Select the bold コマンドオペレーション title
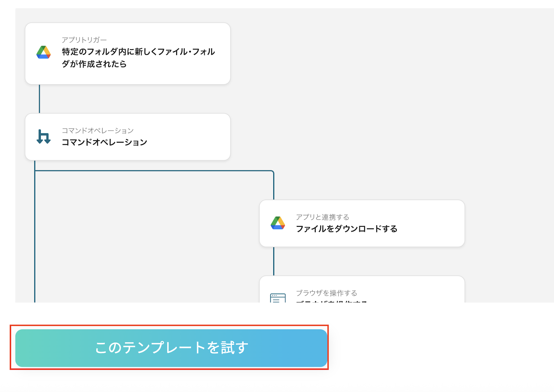 104,142
